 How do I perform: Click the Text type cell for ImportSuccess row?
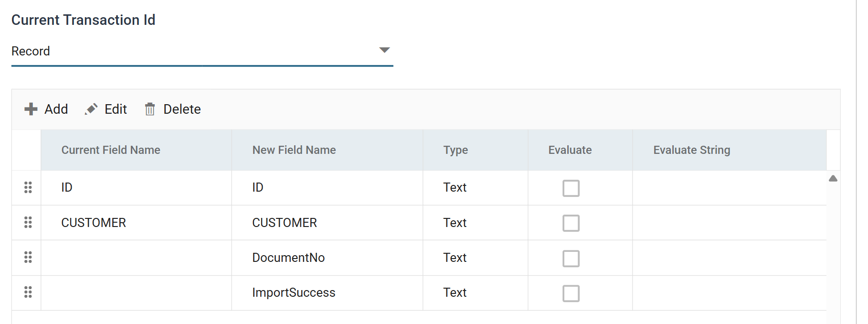click(x=476, y=293)
